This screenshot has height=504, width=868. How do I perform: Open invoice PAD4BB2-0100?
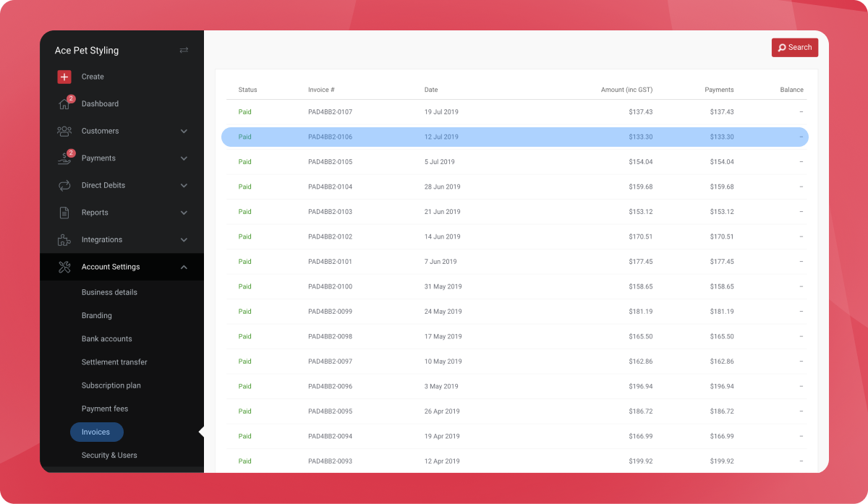(330, 286)
